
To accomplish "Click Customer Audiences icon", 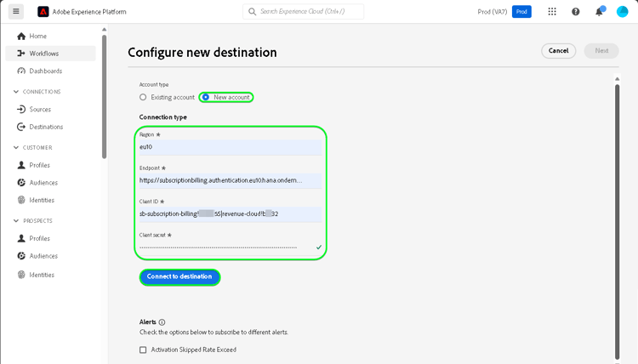I will tap(21, 182).
